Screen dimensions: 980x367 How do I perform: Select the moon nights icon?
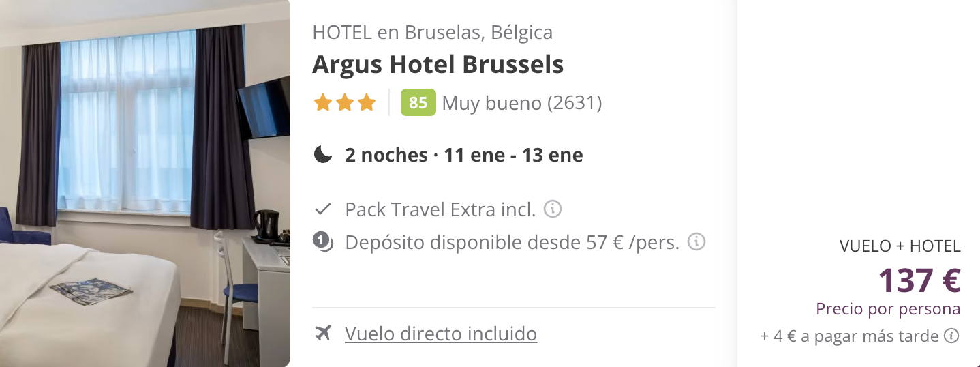[322, 155]
